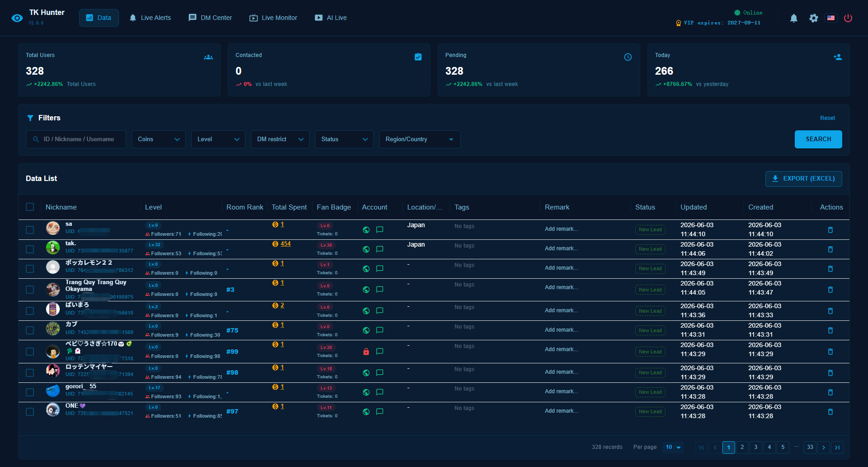Open the globe account icon for gorori_55
868x467 pixels.
pyautogui.click(x=366, y=392)
